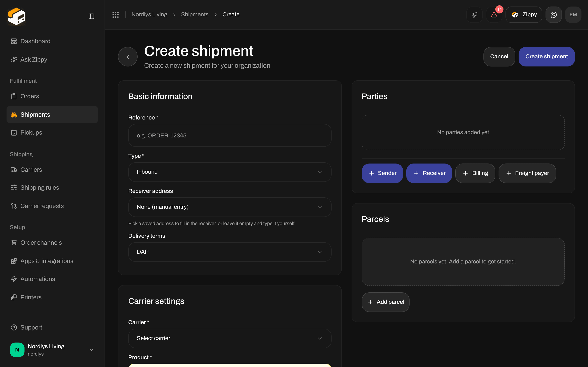Image resolution: width=588 pixels, height=367 pixels.
Task: Open the EM user avatar
Action: click(573, 14)
